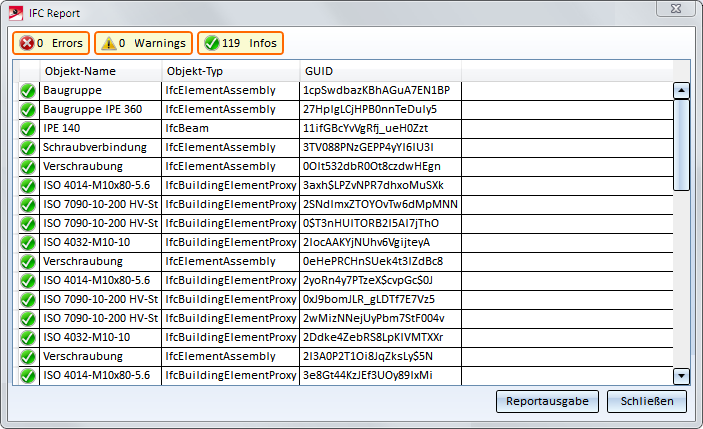This screenshot has width=703, height=429.
Task: Sort by the GUID column header
Action: click(381, 71)
